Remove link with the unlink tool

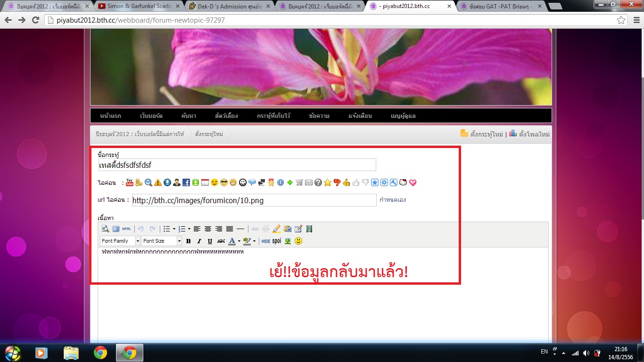pos(266,229)
